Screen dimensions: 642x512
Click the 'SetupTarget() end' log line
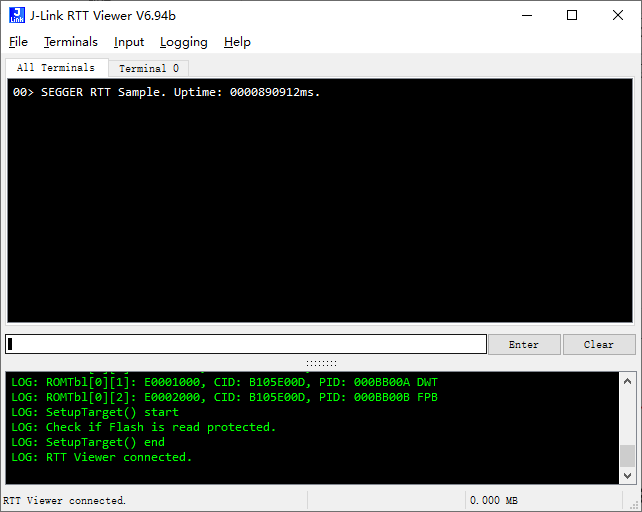88,442
